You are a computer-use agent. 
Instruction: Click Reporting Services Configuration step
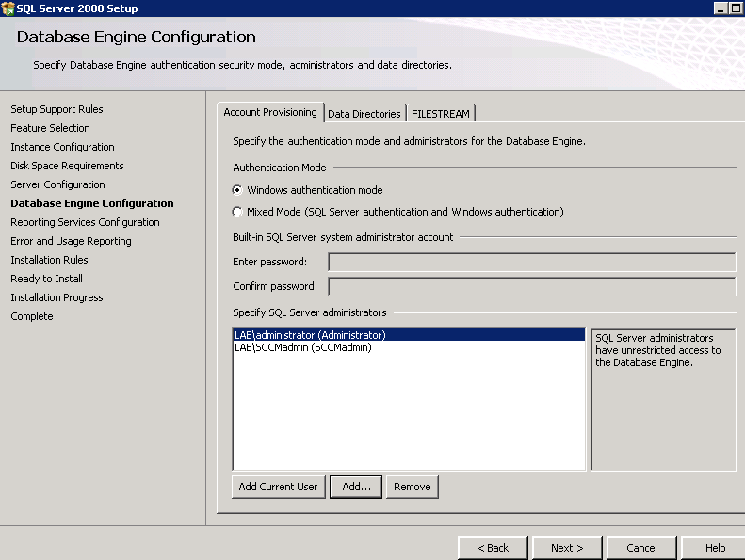[x=85, y=222]
